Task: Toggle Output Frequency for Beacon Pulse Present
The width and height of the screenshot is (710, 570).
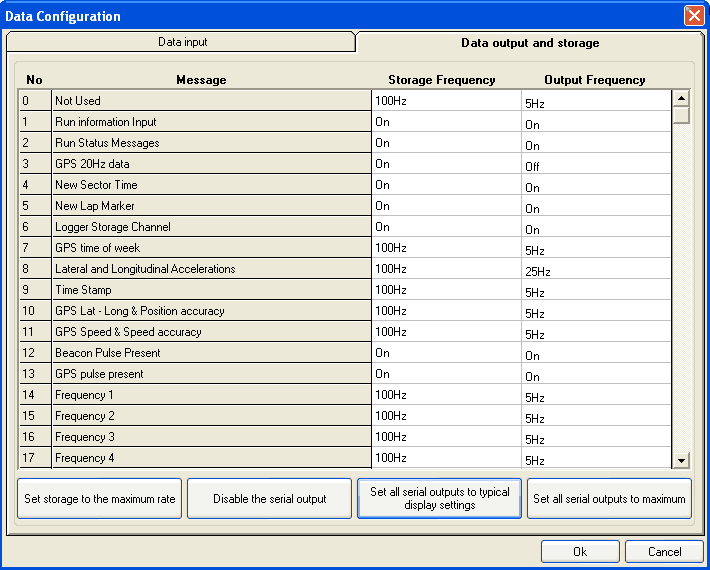Action: pyautogui.click(x=595, y=354)
